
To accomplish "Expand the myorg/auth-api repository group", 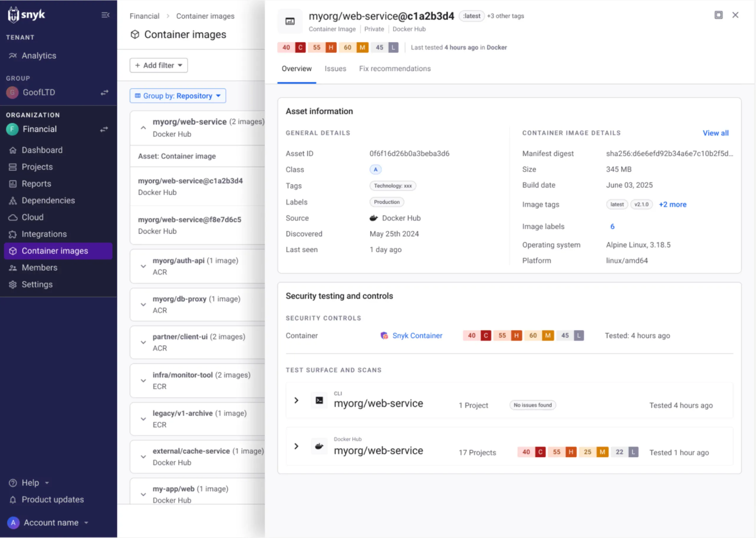I will 143,266.
